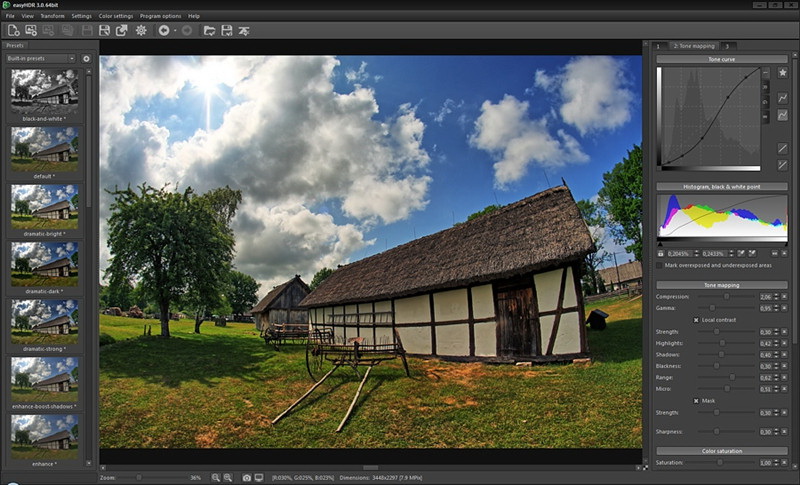Click the Range slider handle
Screen dimensions: 800x485
coord(732,377)
